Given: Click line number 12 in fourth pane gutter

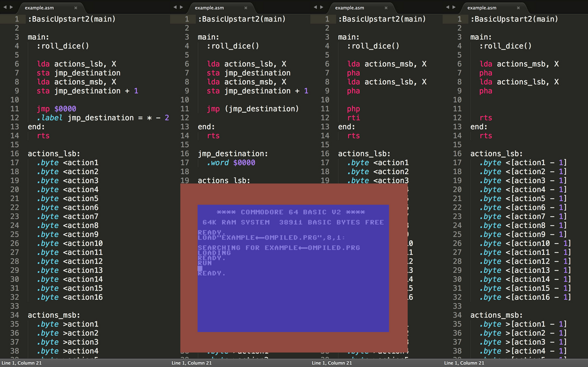Looking at the screenshot, I should (x=458, y=118).
